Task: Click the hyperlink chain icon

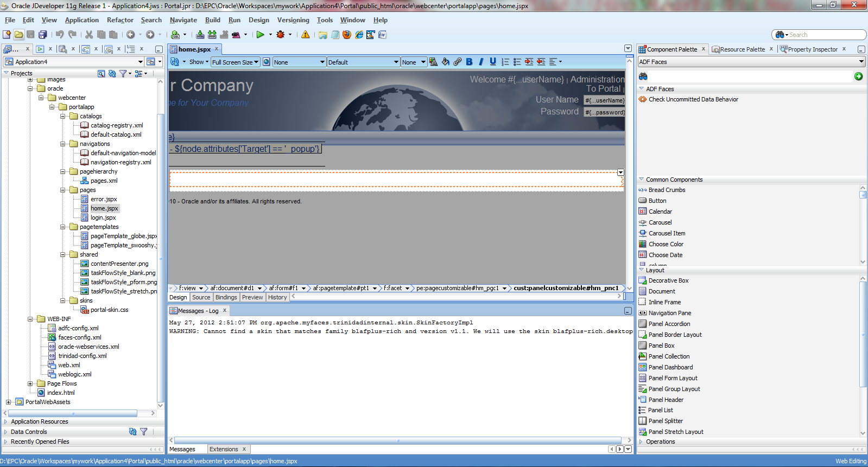Action: pyautogui.click(x=457, y=62)
